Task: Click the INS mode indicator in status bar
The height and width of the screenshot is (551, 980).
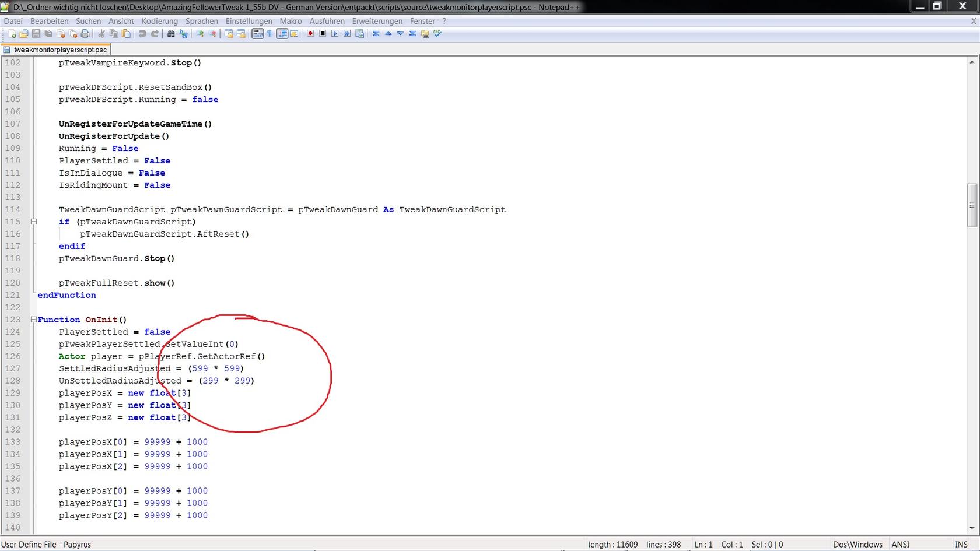Action: click(x=961, y=544)
